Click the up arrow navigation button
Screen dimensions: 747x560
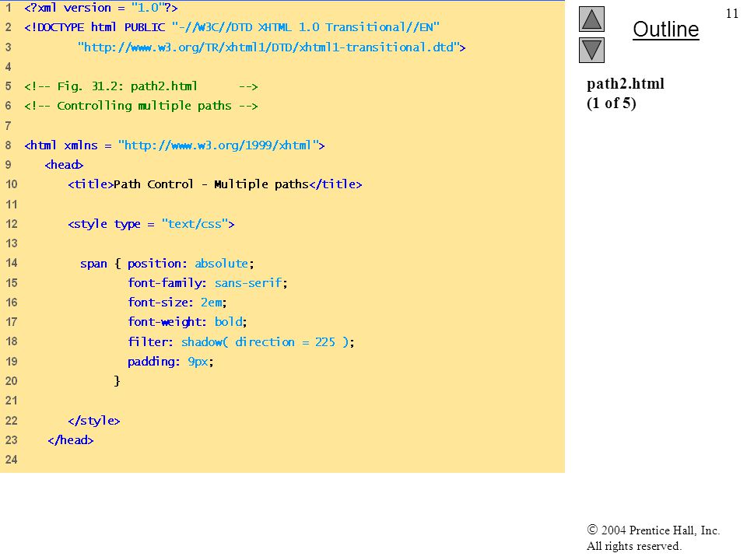591,19
